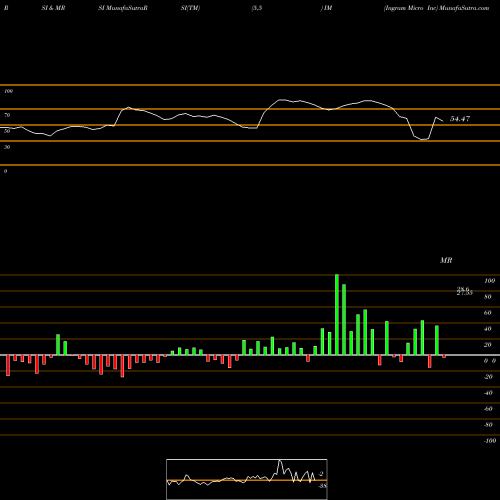Click the 70 label on the RSI axis

click(7, 115)
